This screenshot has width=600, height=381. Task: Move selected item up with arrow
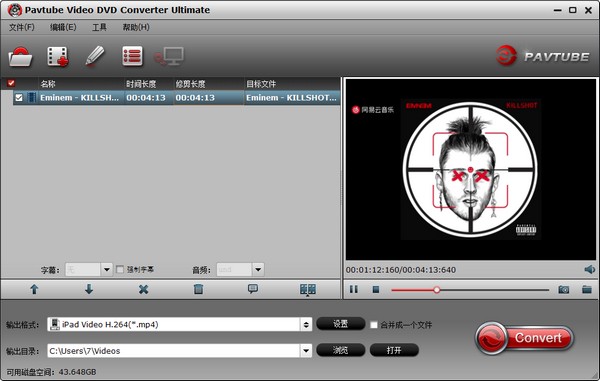[34, 289]
